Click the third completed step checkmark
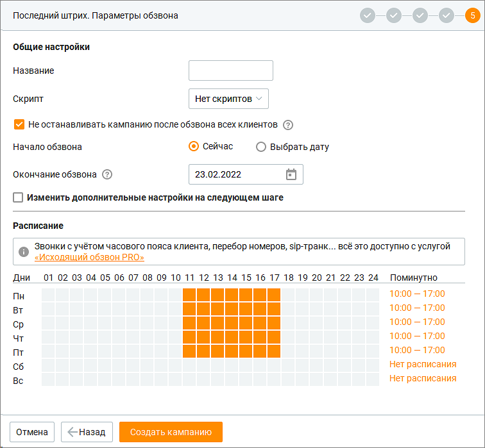 pos(420,15)
